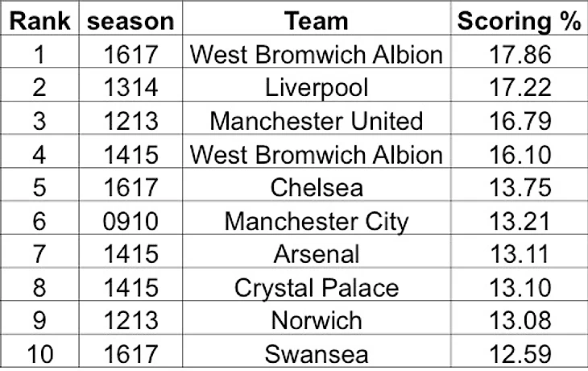
Task: Select the 1314 season cell
Action: [131, 88]
